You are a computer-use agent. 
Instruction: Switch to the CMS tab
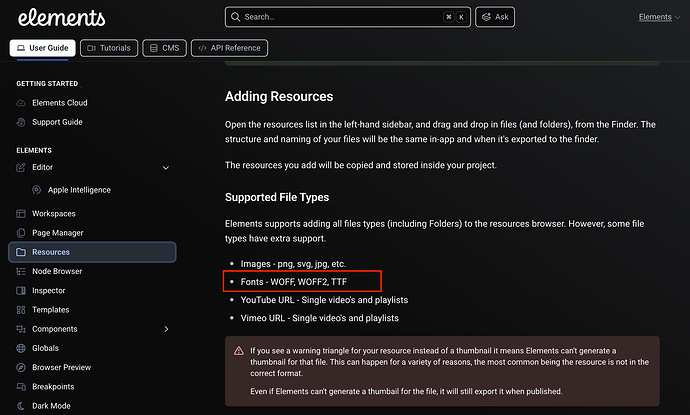coord(165,48)
